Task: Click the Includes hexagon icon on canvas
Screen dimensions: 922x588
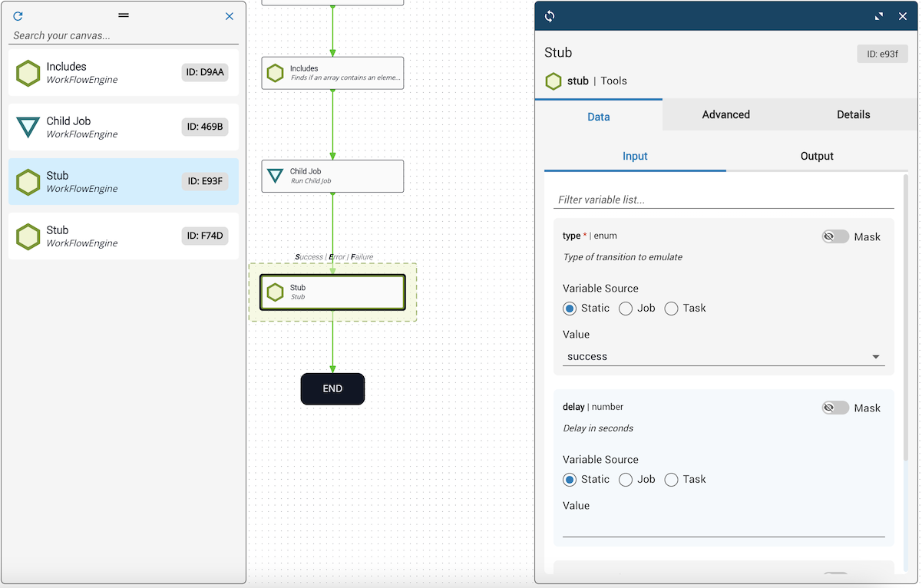Action: click(275, 73)
